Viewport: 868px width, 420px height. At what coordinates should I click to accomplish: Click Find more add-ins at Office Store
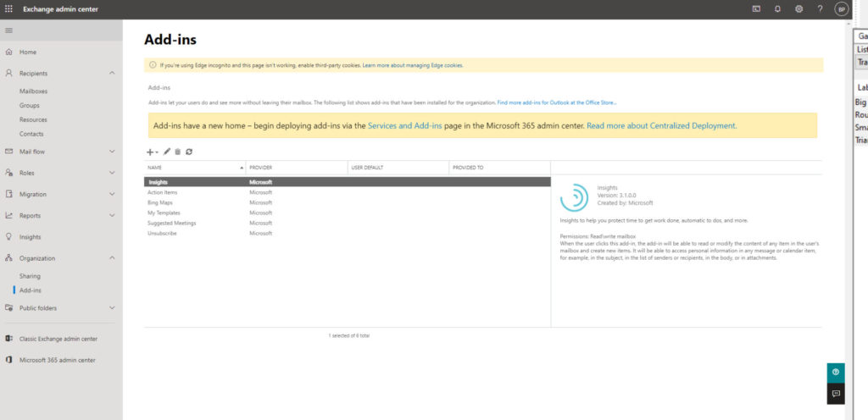556,102
